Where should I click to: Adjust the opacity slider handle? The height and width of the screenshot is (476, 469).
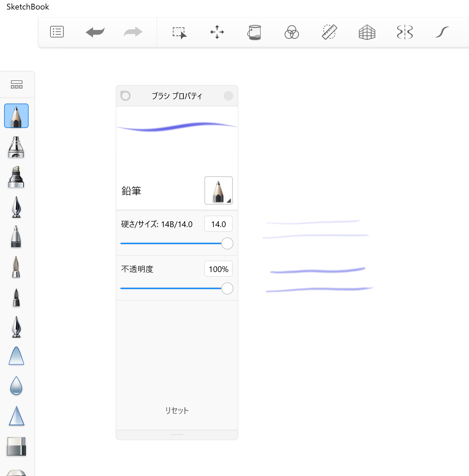tap(227, 288)
